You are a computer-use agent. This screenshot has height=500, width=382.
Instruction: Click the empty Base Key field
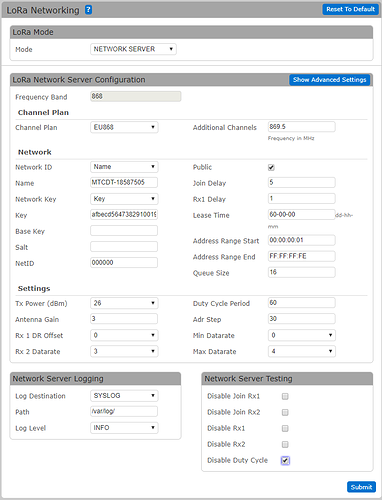pyautogui.click(x=124, y=230)
